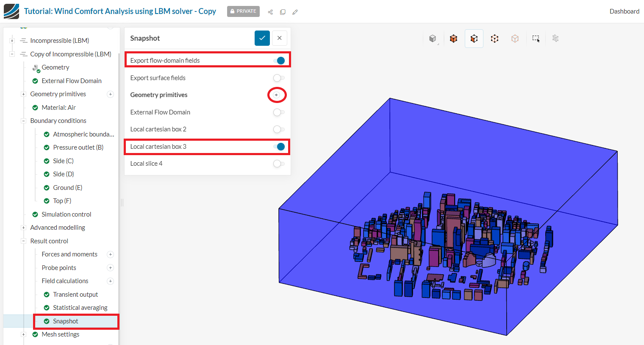Expand Advanced modelling in the tree
Image resolution: width=644 pixels, height=345 pixels.
tap(24, 227)
